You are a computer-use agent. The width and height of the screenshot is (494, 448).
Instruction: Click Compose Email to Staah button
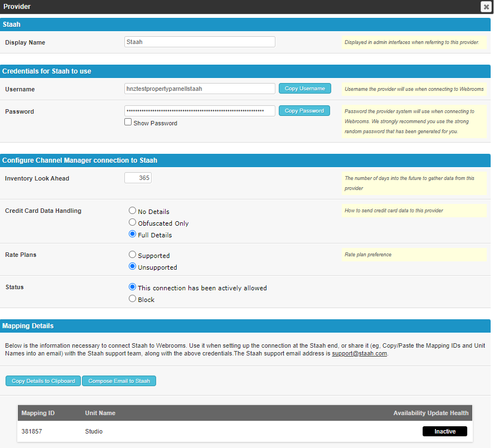coord(119,381)
